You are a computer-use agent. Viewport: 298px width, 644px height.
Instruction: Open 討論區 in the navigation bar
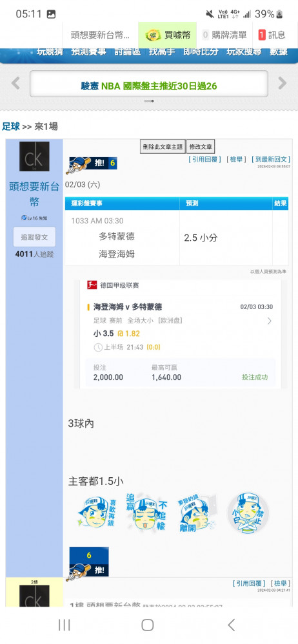click(x=127, y=52)
